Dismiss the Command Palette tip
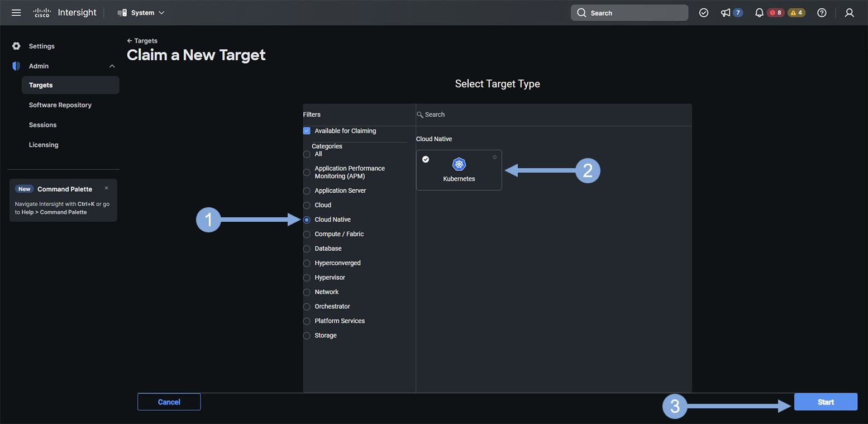This screenshot has width=868, height=424. click(107, 188)
